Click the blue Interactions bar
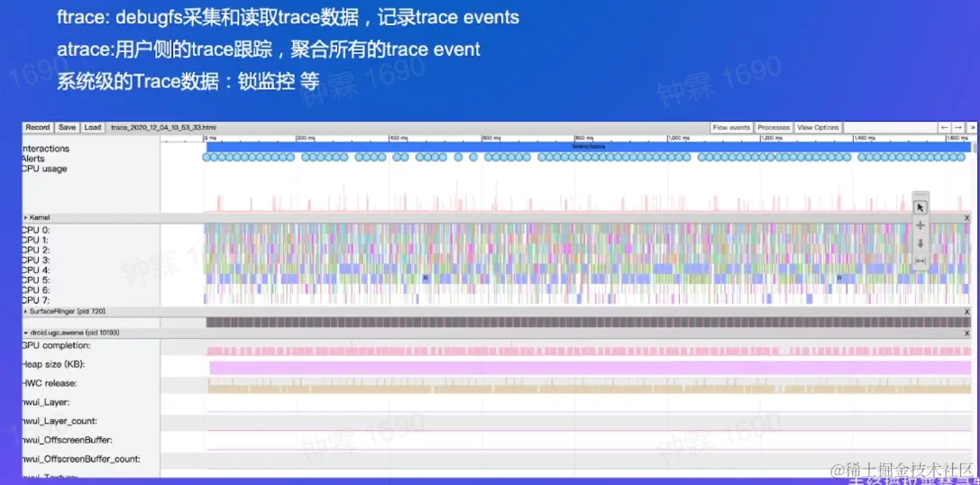Image resolution: width=980 pixels, height=485 pixels. click(589, 146)
